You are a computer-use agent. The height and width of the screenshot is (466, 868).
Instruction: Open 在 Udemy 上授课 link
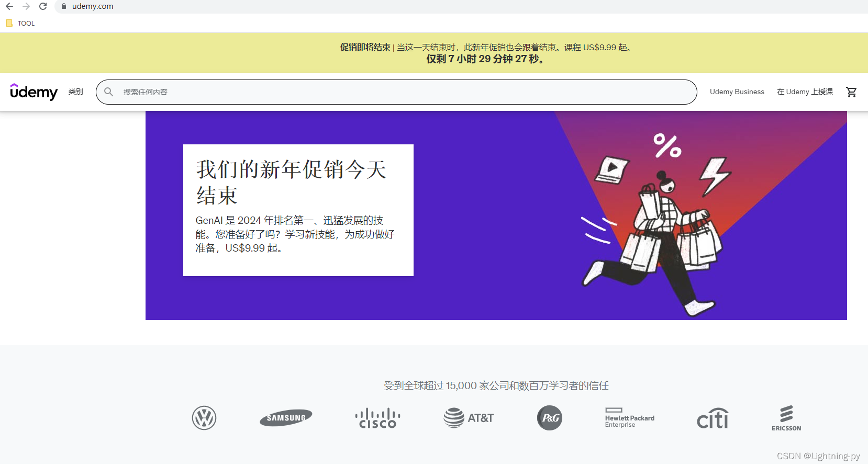[x=805, y=92]
